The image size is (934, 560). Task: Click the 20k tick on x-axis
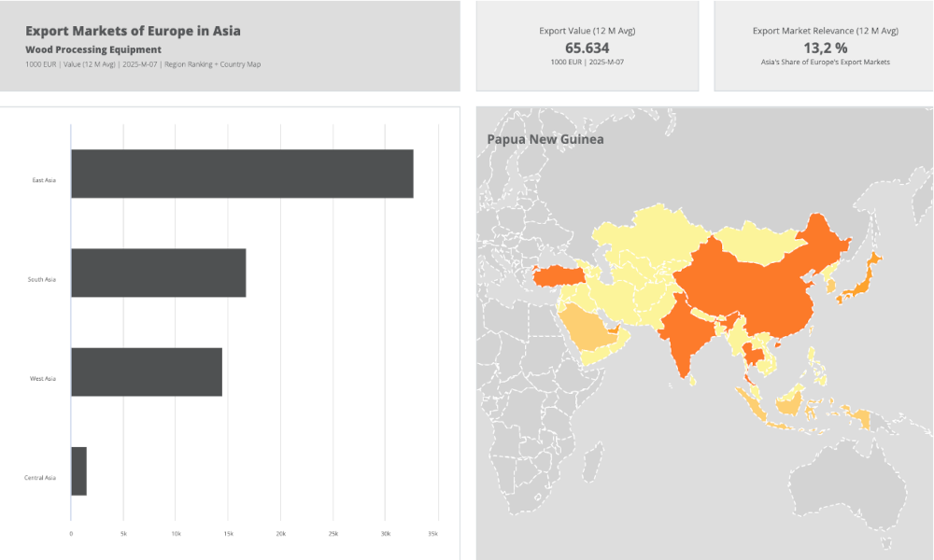[x=281, y=533]
